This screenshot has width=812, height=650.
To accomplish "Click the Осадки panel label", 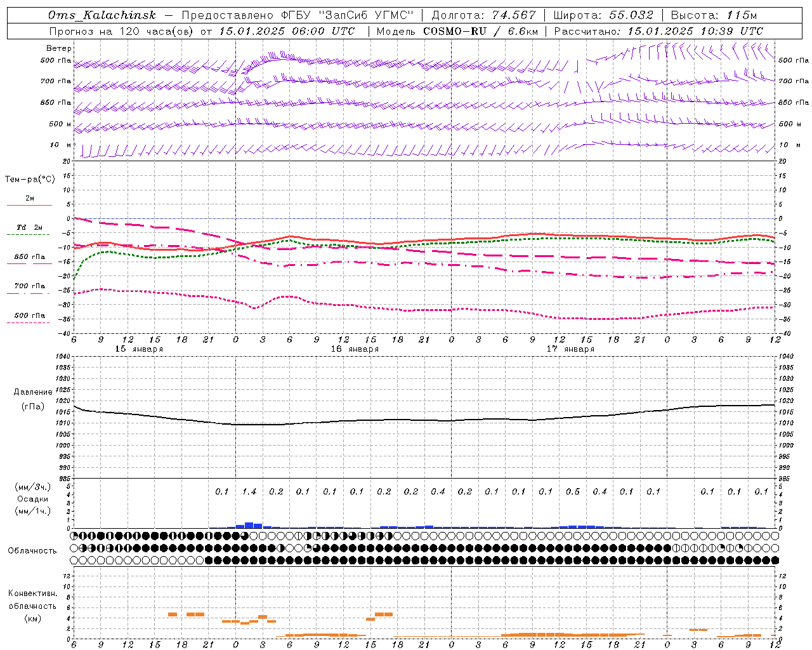I will 33,499.
